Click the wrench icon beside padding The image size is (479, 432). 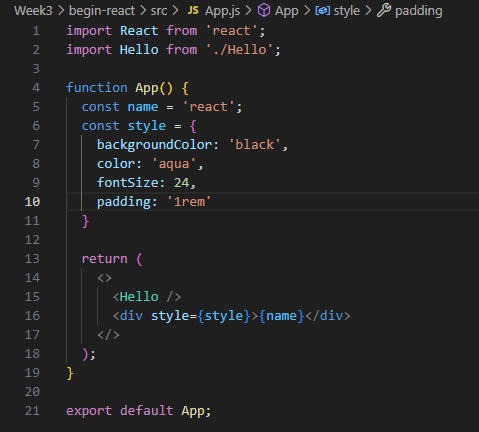pyautogui.click(x=384, y=10)
